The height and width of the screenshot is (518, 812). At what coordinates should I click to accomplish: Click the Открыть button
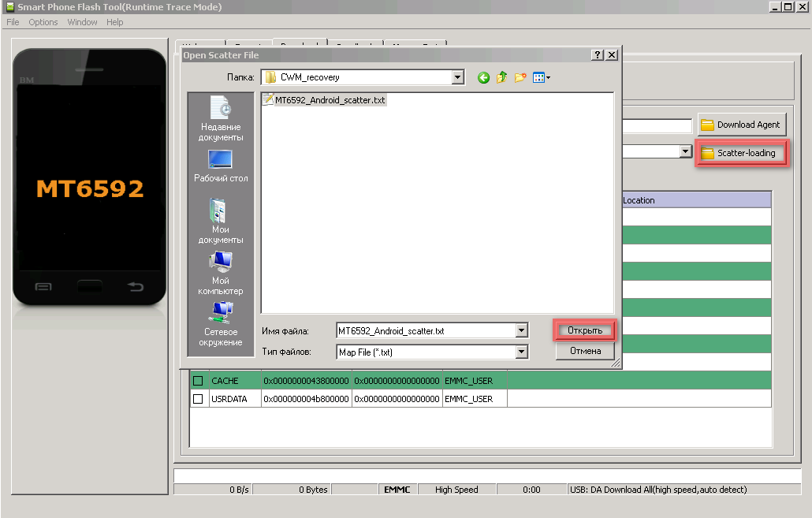click(x=584, y=330)
